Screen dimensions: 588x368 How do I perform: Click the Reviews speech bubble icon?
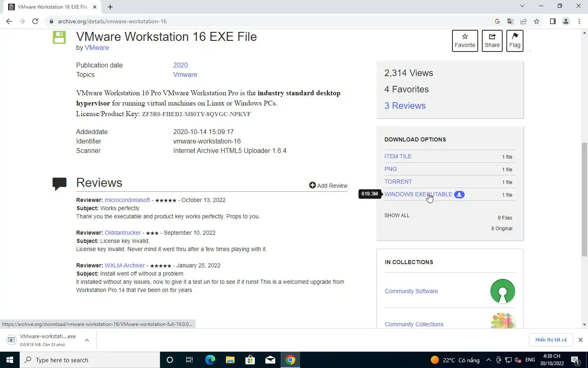tap(60, 184)
